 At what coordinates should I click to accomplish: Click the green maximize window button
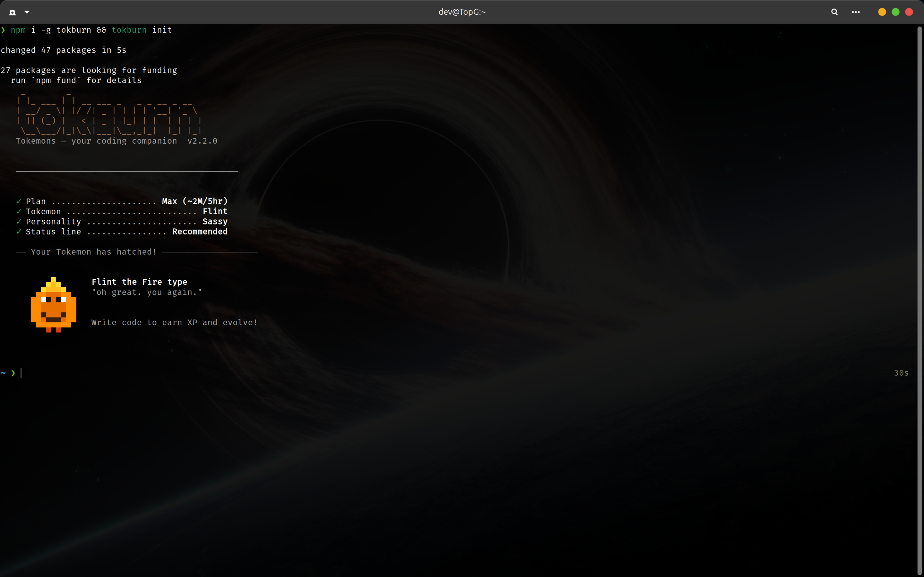(895, 12)
